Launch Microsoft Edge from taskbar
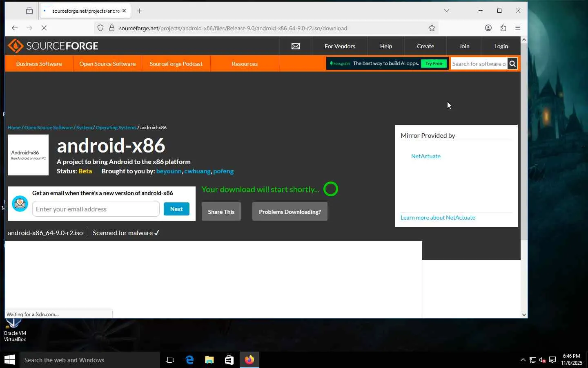The height and width of the screenshot is (368, 588). click(x=189, y=360)
